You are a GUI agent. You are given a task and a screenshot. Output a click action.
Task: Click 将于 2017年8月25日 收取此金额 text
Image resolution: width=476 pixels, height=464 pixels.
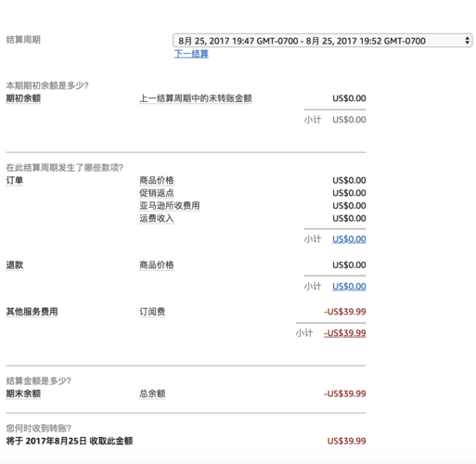[x=70, y=441]
